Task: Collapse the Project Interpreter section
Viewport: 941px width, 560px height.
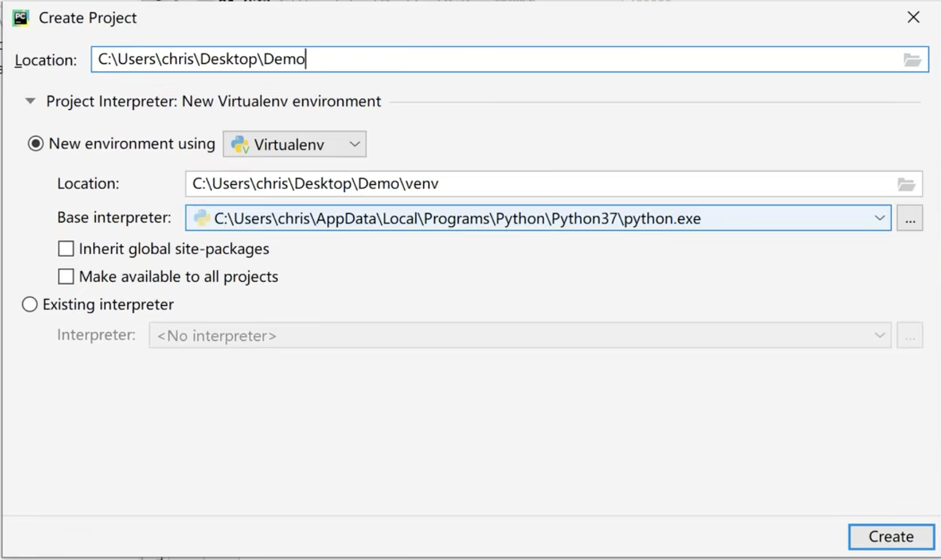Action: click(30, 101)
